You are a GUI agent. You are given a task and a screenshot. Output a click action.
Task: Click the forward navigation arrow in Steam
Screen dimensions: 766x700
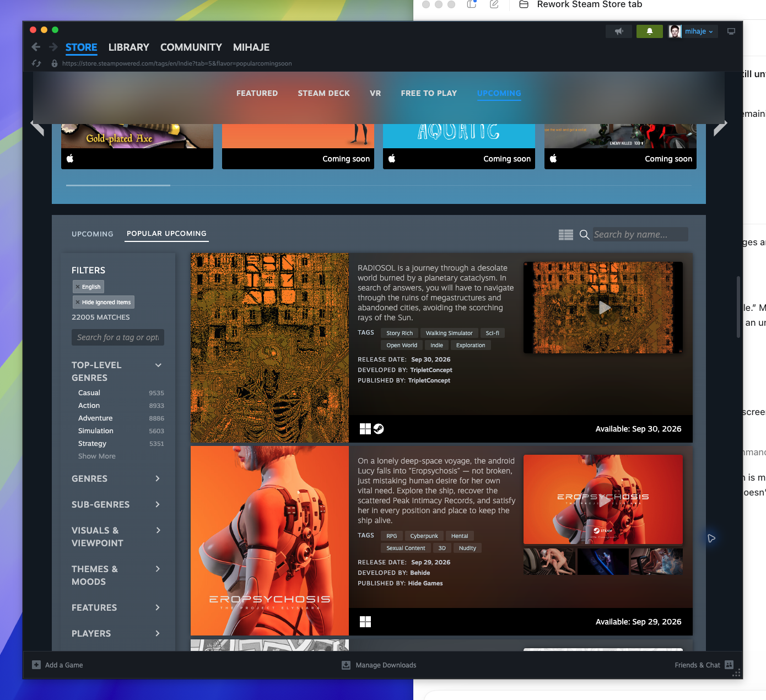point(53,47)
